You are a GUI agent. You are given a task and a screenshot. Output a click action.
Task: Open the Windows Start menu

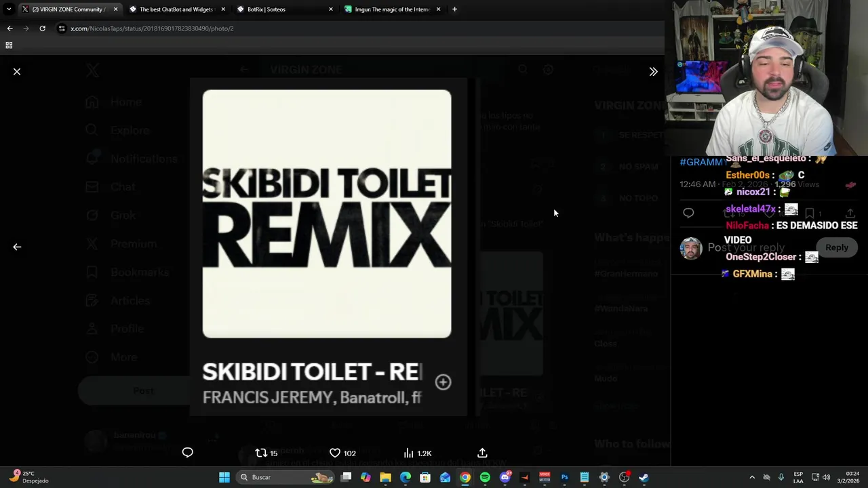pos(224,477)
